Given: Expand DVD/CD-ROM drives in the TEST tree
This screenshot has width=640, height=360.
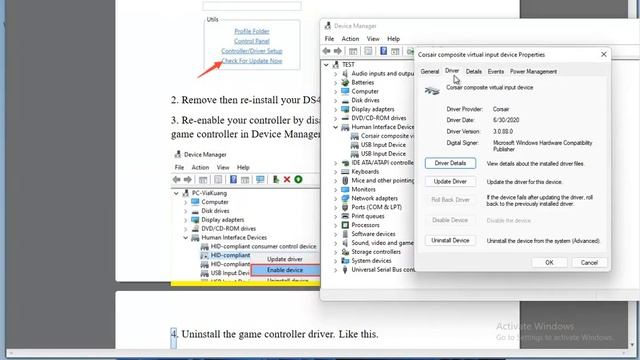Looking at the screenshot, I should [335, 118].
